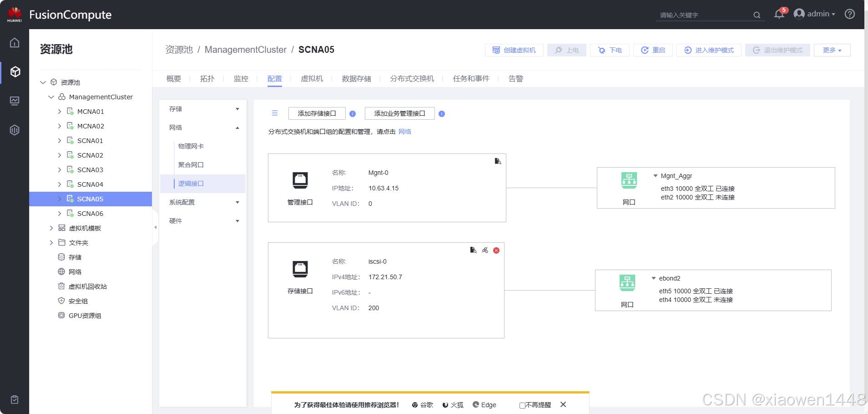
Task: Select 物理网卡 in the network menu
Action: pyautogui.click(x=191, y=146)
